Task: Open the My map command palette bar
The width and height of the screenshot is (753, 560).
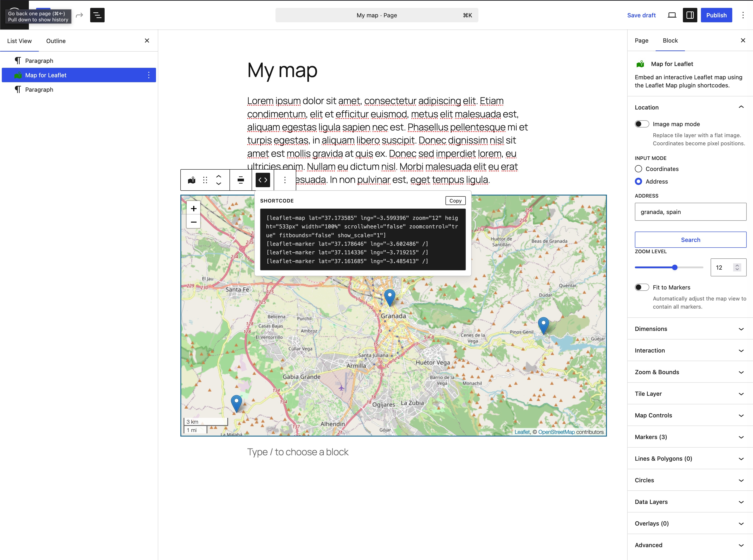Action: [377, 15]
